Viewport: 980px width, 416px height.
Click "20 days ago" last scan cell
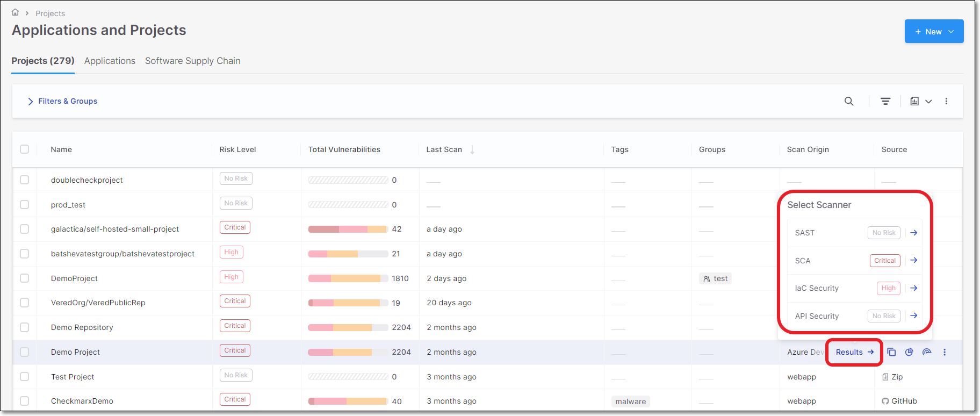point(449,303)
